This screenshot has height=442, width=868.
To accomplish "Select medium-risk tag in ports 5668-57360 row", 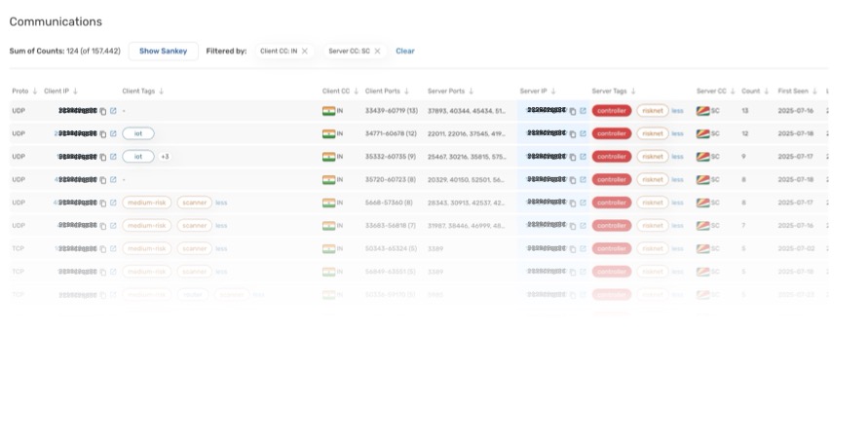I will tap(147, 203).
